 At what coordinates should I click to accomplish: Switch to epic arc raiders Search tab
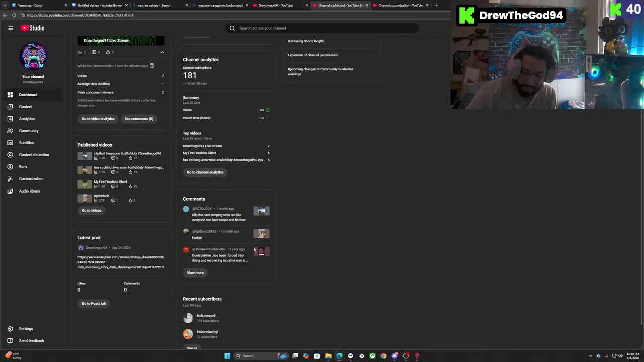point(159,5)
